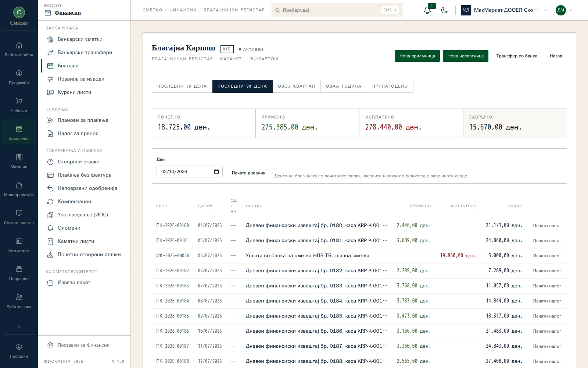Click Печати дневник
The height and width of the screenshot is (368, 588).
click(248, 173)
